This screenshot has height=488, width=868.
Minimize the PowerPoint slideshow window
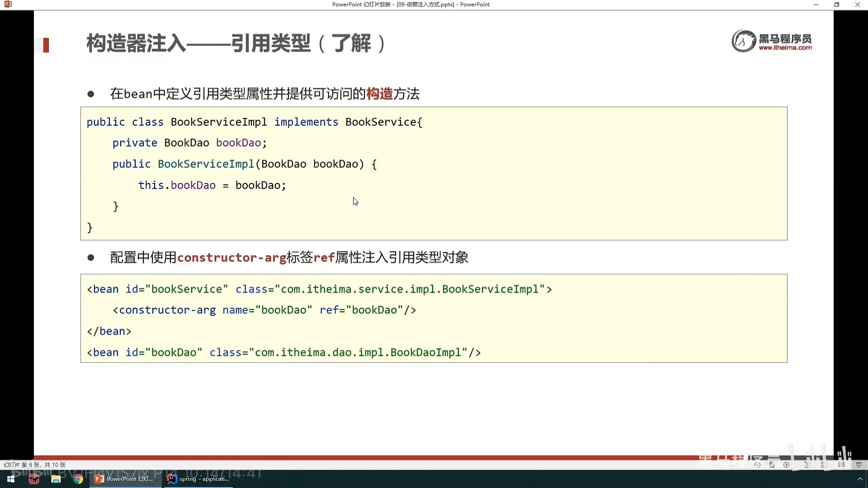pyautogui.click(x=816, y=5)
